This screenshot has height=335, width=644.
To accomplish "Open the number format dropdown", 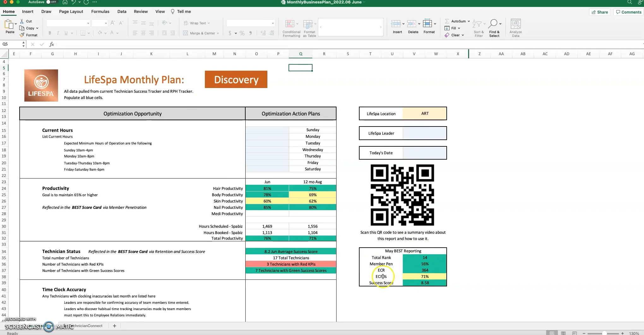I will (x=273, y=23).
